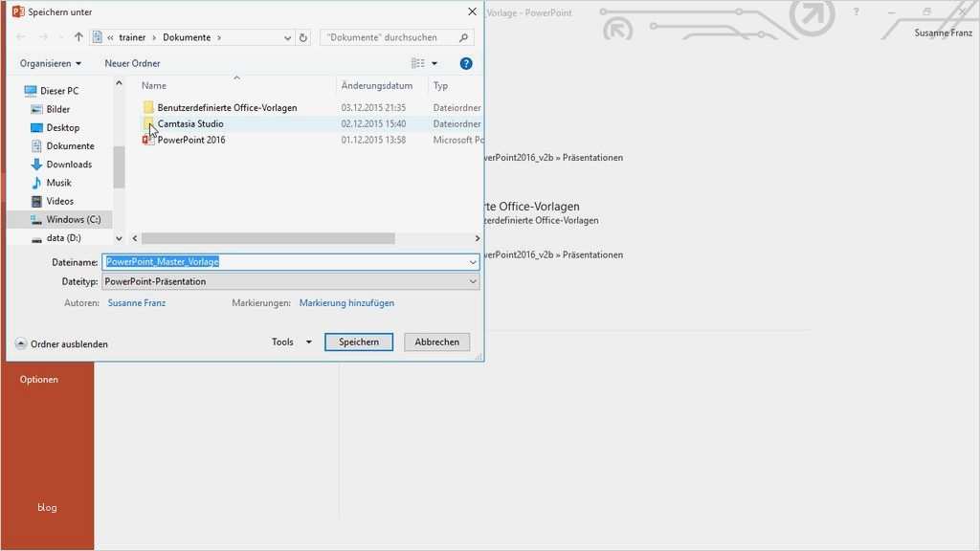Collapse folders with Ordner ausblenden
Image resolution: width=980 pixels, height=551 pixels.
click(x=61, y=344)
